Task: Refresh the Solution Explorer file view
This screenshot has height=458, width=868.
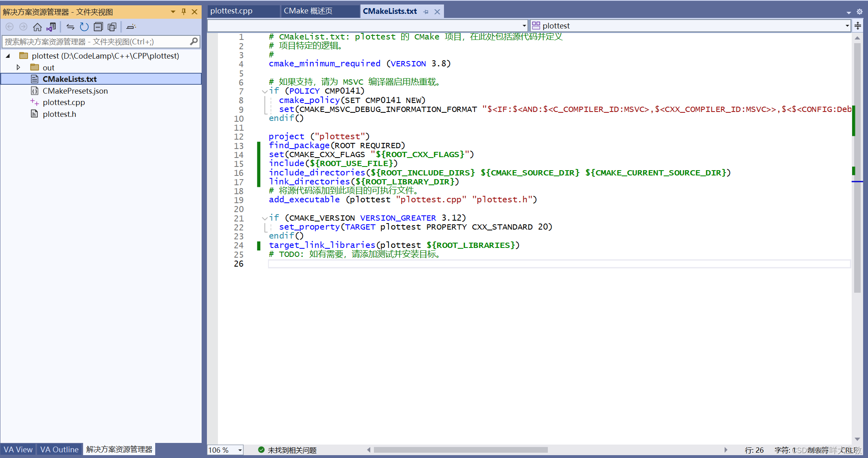Action: 84,26
